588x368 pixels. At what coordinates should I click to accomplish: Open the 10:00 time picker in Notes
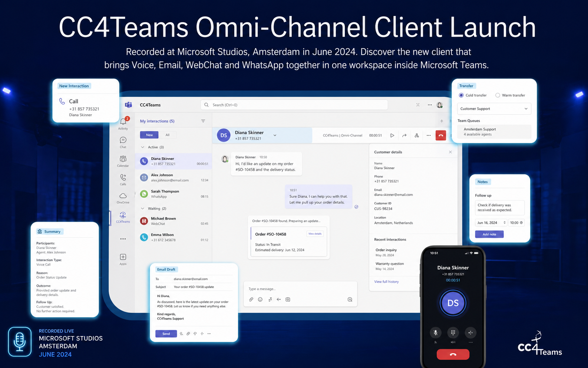click(x=516, y=223)
